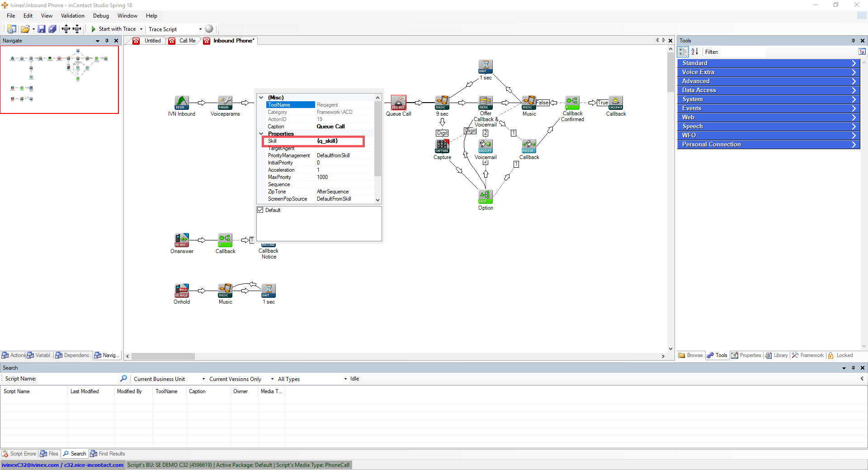Open the Validation menu
The height and width of the screenshot is (470, 868).
pyautogui.click(x=72, y=16)
